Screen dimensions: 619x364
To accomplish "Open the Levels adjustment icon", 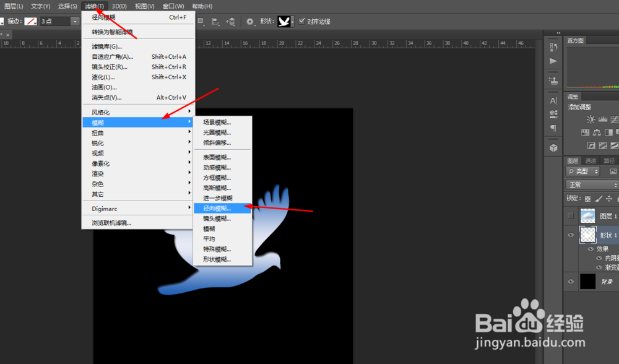I will pyautogui.click(x=602, y=118).
